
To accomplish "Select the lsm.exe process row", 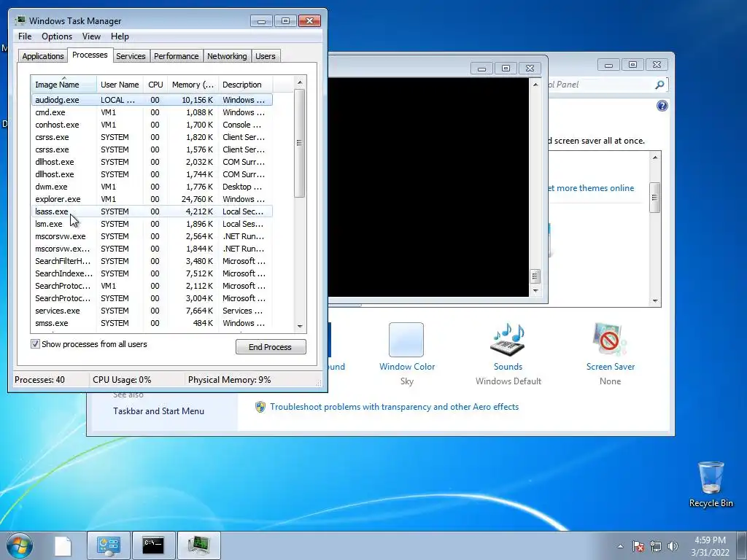I will [x=152, y=224].
